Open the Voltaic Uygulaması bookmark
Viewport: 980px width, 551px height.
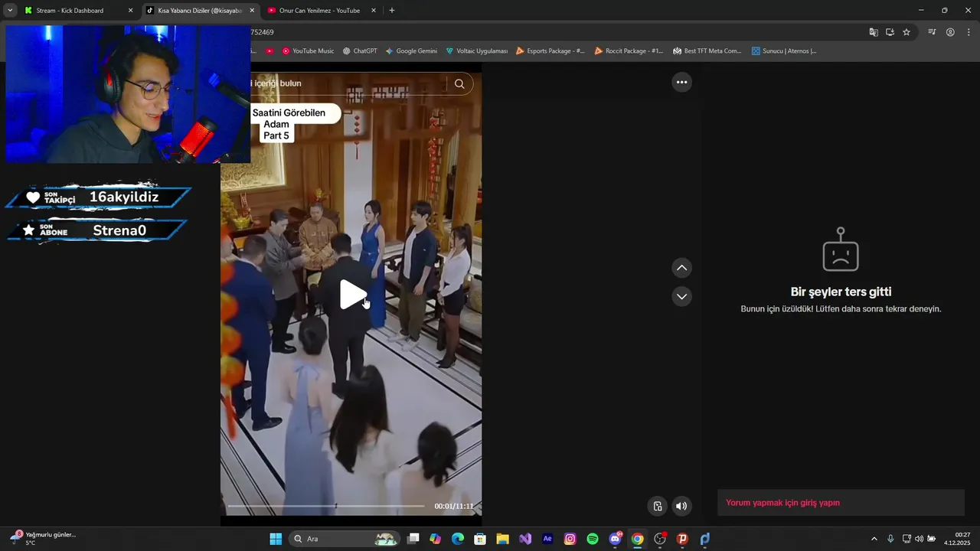476,51
